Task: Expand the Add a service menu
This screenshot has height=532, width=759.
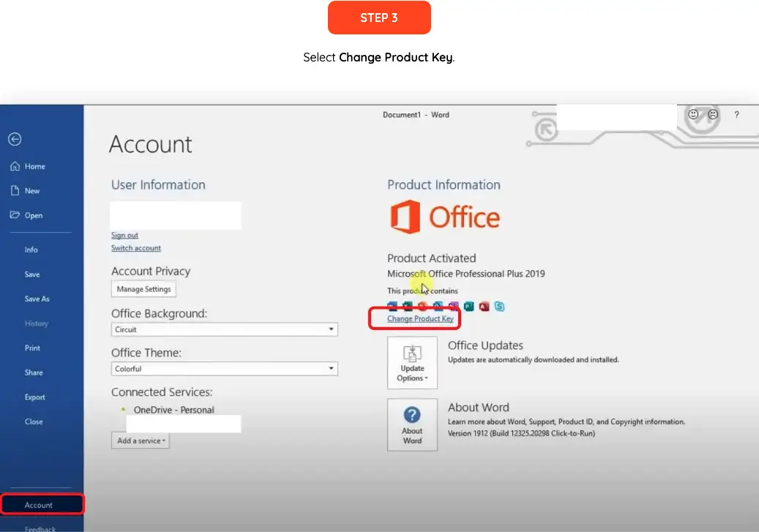Action: [x=141, y=441]
